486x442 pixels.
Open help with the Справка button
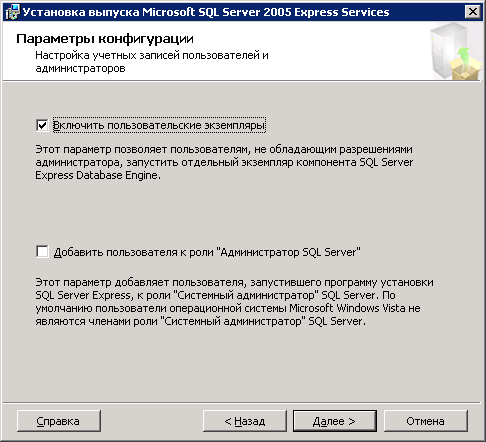(x=59, y=421)
